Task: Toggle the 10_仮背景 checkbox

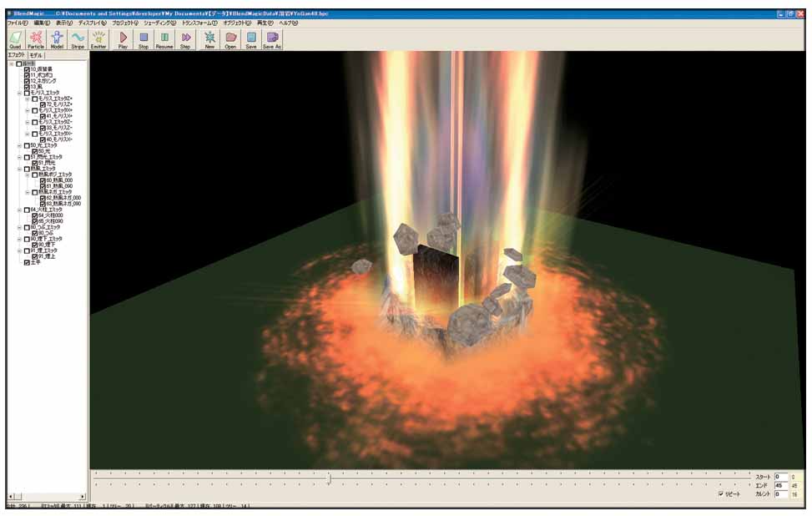Action: (x=27, y=69)
